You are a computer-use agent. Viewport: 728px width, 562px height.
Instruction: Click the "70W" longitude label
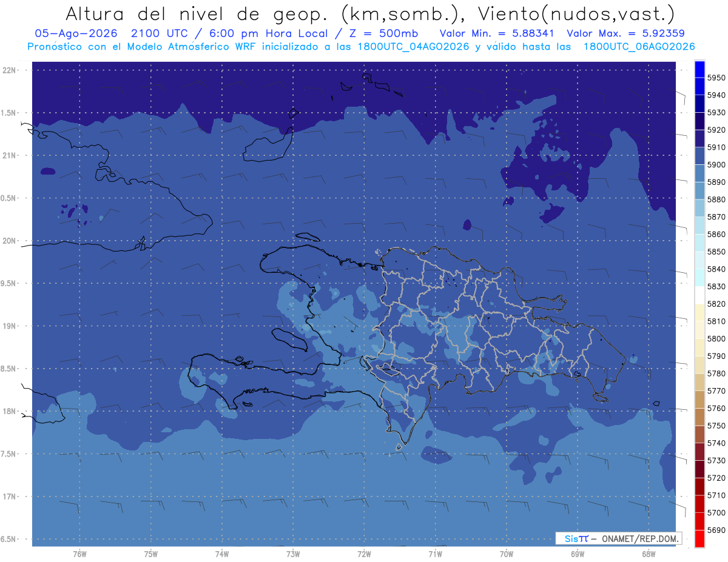click(507, 554)
